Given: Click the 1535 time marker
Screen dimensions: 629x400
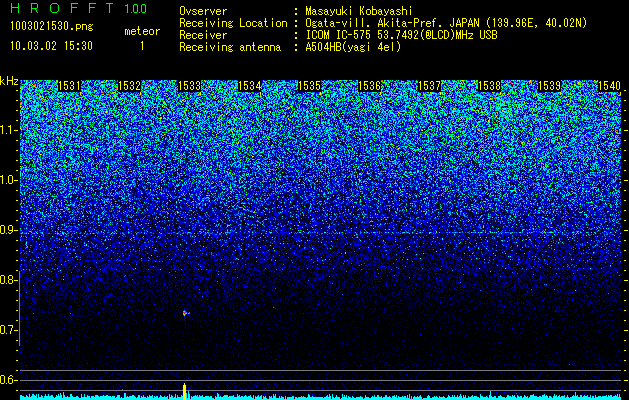Looking at the screenshot, I should pos(309,86).
